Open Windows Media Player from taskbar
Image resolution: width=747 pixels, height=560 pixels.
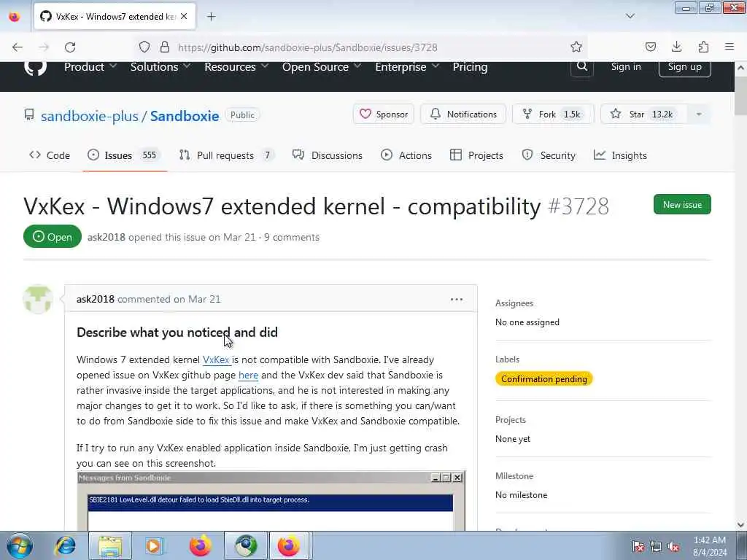pyautogui.click(x=154, y=545)
